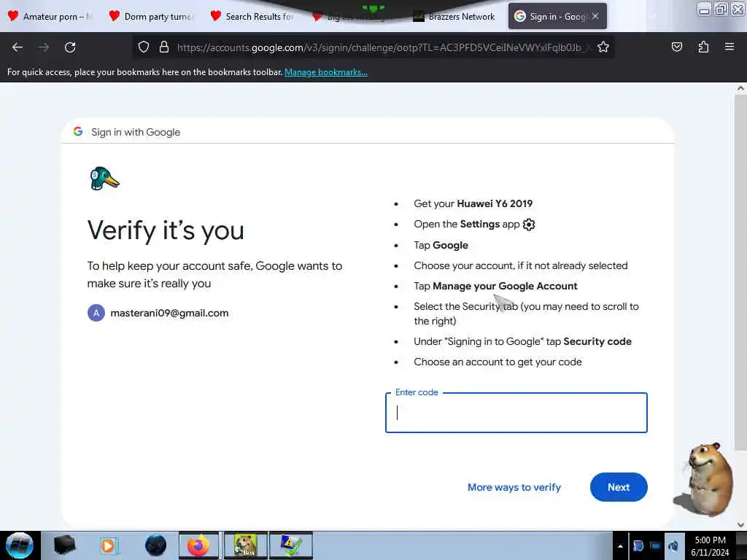The height and width of the screenshot is (560, 747).
Task: Click the monitor icon in the system tray
Action: pyautogui.click(x=656, y=545)
